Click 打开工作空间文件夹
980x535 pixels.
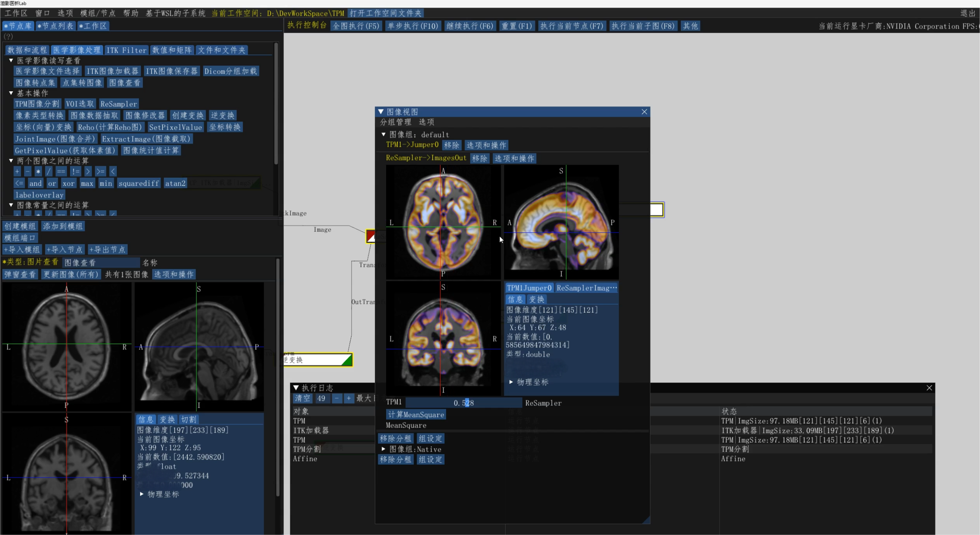[x=385, y=12]
